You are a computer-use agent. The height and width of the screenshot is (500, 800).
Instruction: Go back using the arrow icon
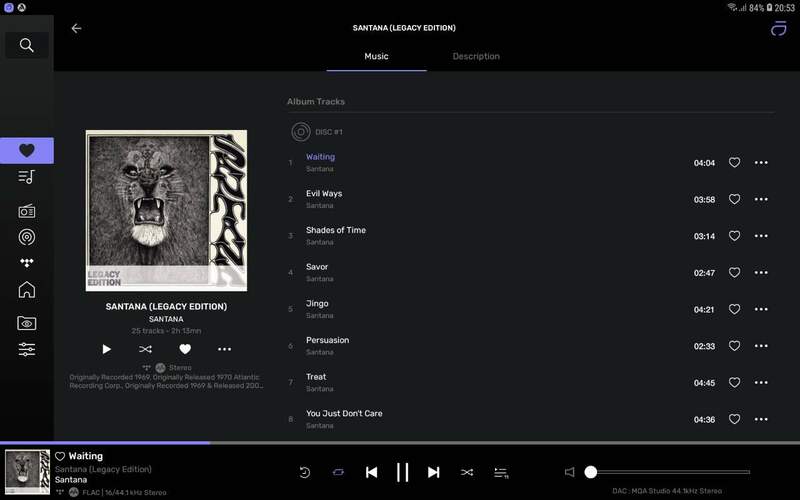click(x=77, y=29)
